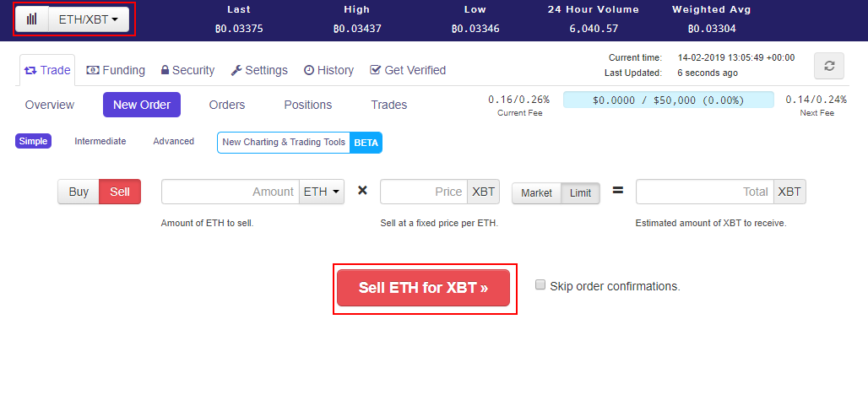This screenshot has width=868, height=395.
Task: Switch order side to Buy
Action: point(79,192)
